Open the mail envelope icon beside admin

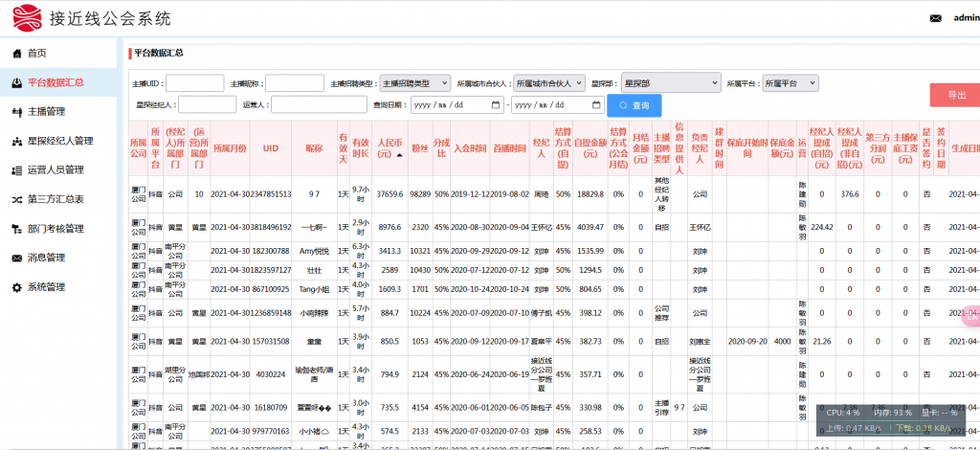[936, 19]
